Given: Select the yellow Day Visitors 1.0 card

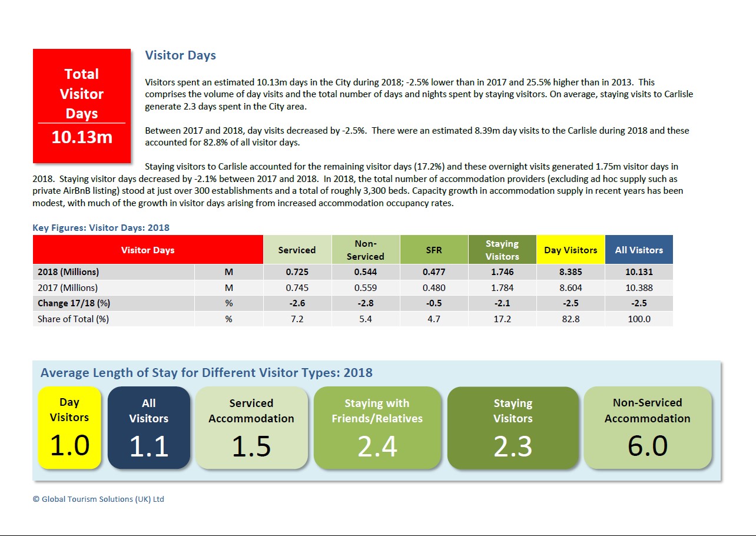Looking at the screenshot, I should point(69,428).
